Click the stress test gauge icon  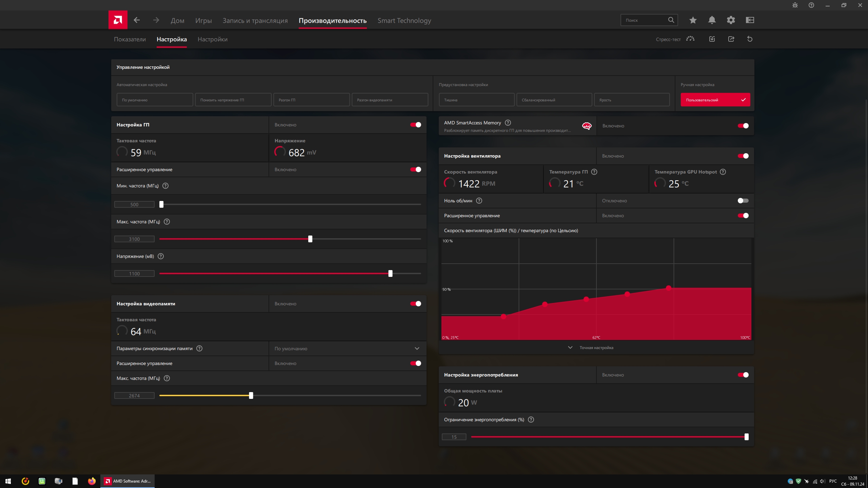(690, 39)
